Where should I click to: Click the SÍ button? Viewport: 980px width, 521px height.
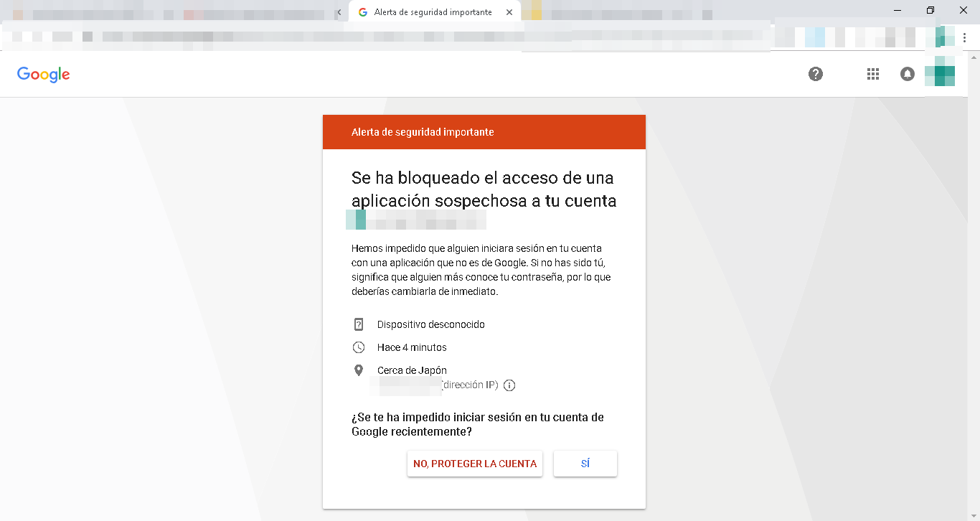(585, 464)
